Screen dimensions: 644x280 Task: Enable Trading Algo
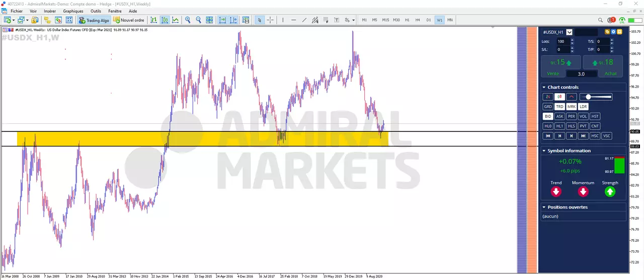(x=94, y=20)
